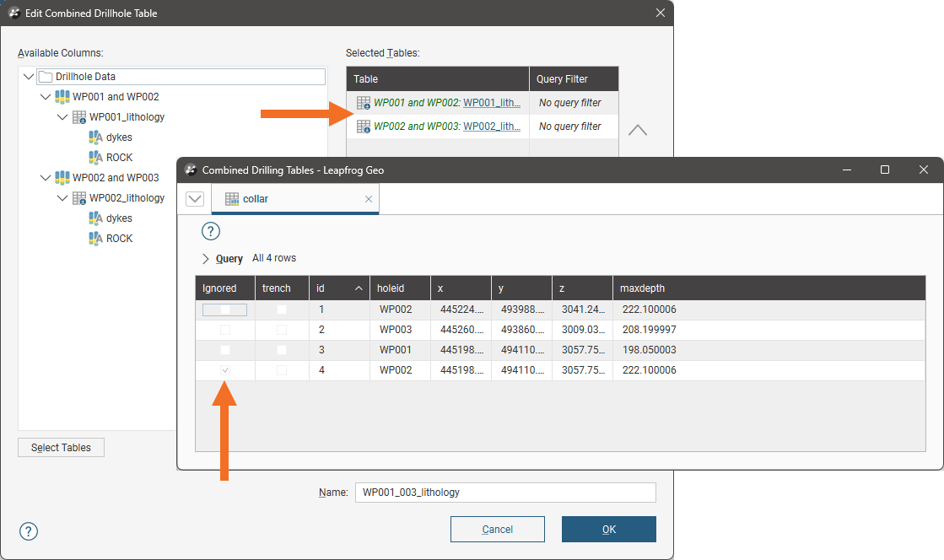Screen dimensions: 944x560
Task: Select the ROCK column under WP002_lithology
Action: (x=119, y=239)
